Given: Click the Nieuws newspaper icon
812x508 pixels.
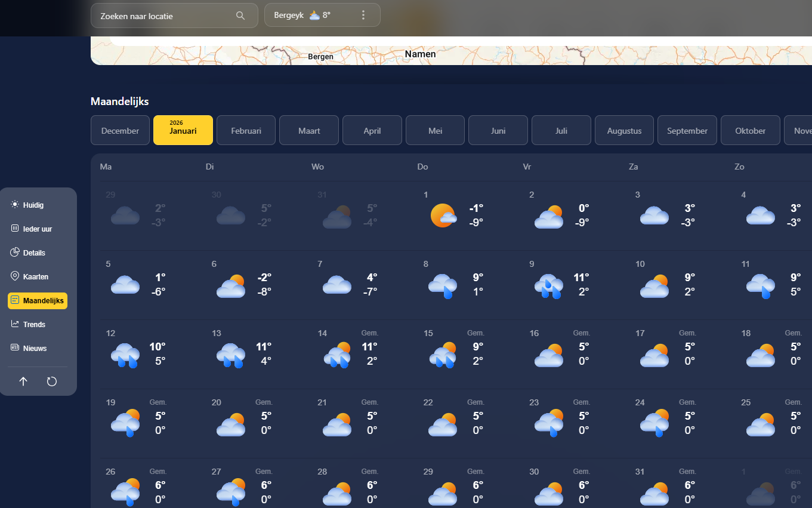Looking at the screenshot, I should 15,348.
